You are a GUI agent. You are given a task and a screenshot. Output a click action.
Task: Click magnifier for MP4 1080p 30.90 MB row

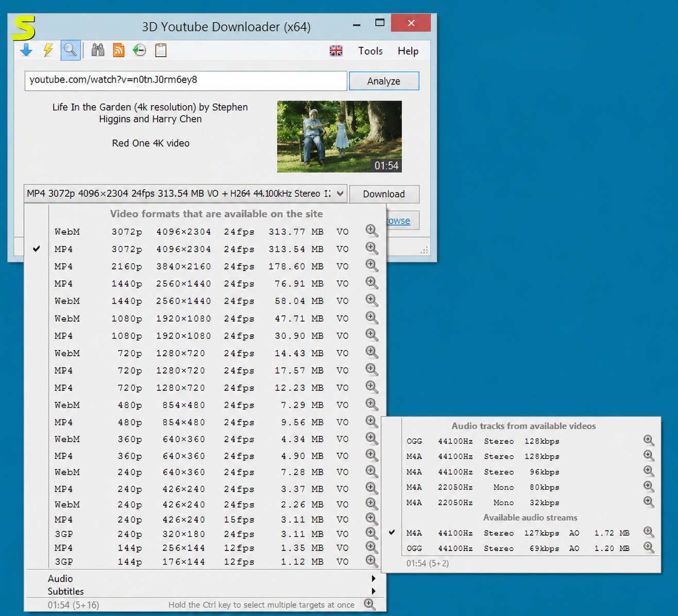(x=371, y=335)
